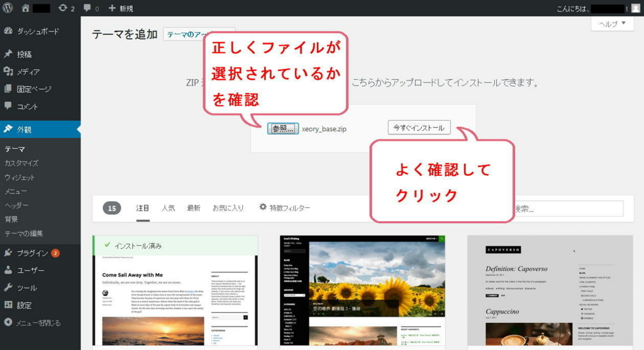This screenshot has width=644, height=350.
Task: Click the user avatar in admin bar
Action: pos(635,8)
